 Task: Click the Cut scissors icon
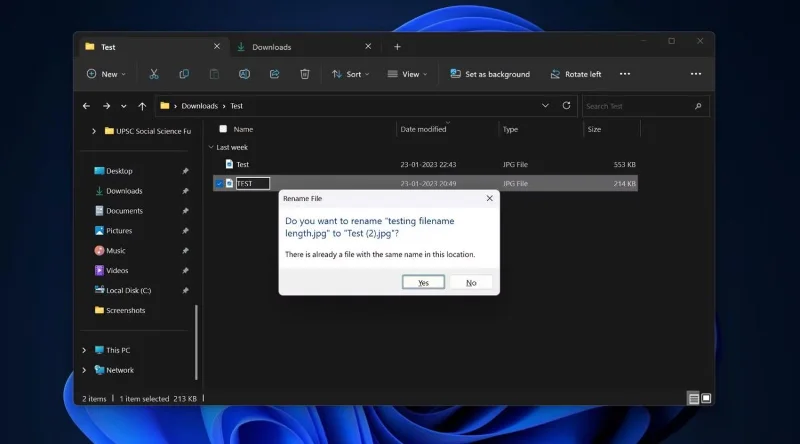tap(154, 74)
